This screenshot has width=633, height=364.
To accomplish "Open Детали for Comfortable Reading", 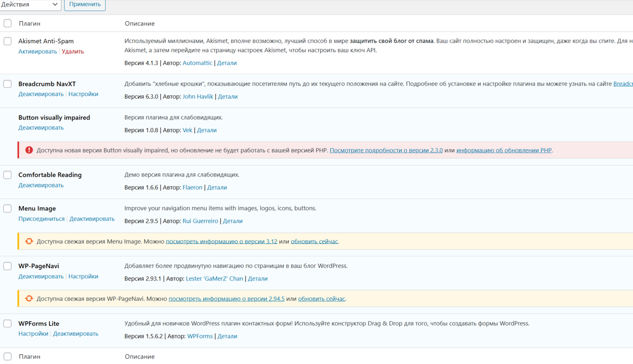I will click(x=217, y=187).
